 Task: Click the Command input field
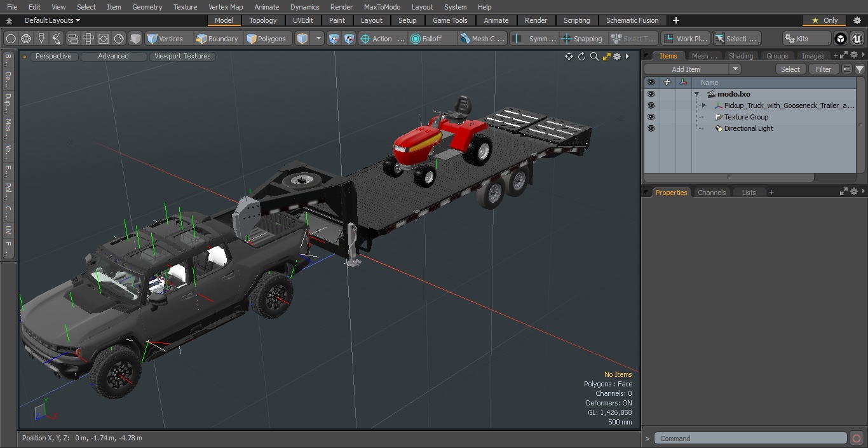[750, 438]
